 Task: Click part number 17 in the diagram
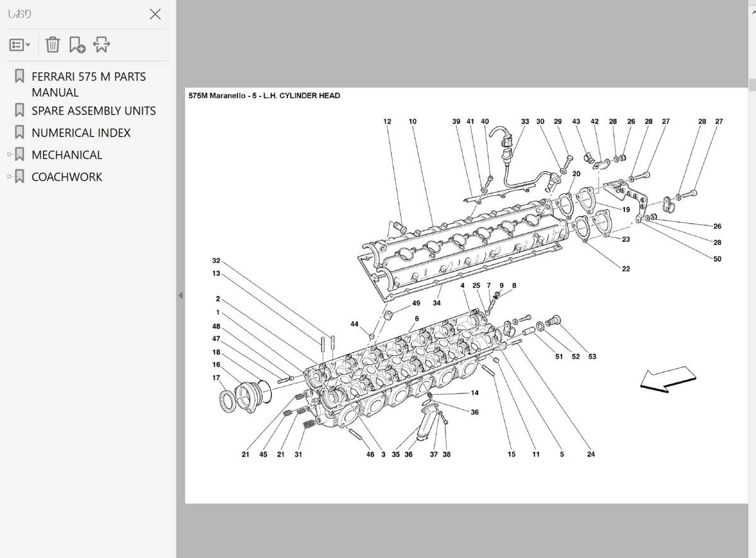tap(216, 378)
